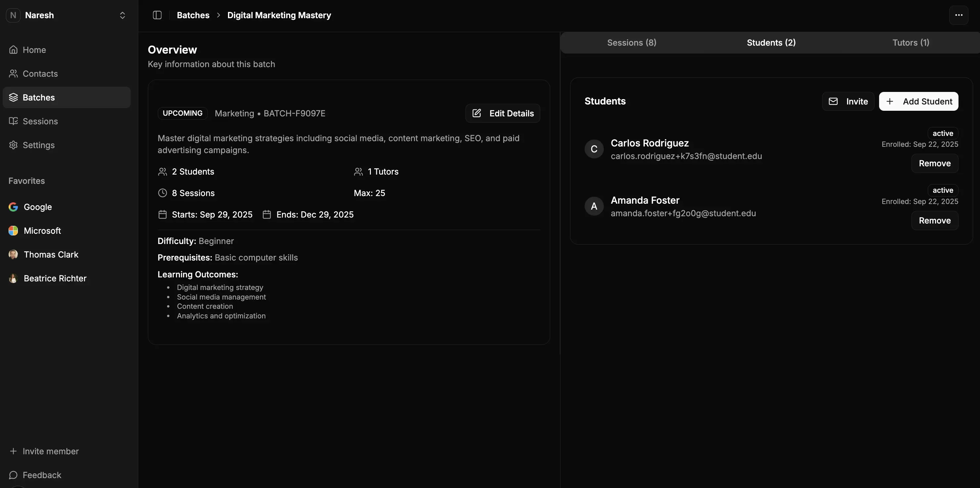
Task: Click the Google favorite icon
Action: click(x=13, y=207)
